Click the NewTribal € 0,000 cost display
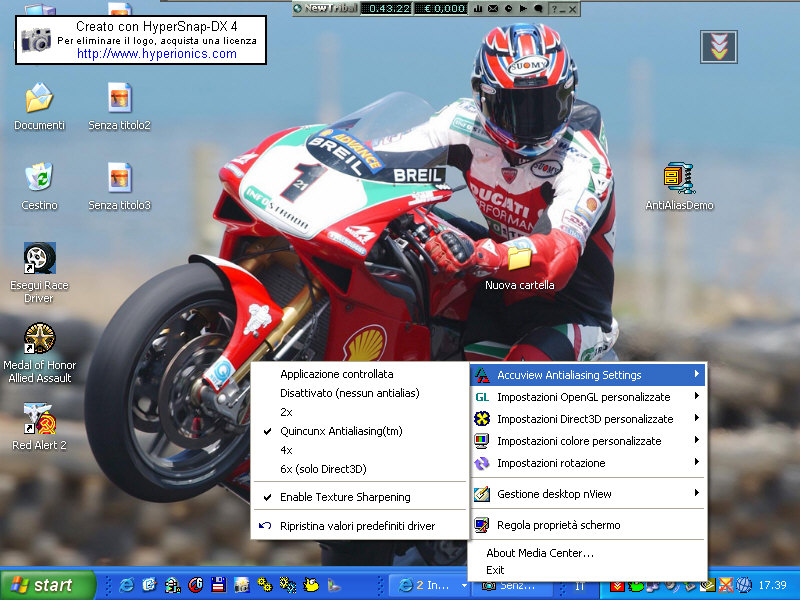 click(x=441, y=9)
